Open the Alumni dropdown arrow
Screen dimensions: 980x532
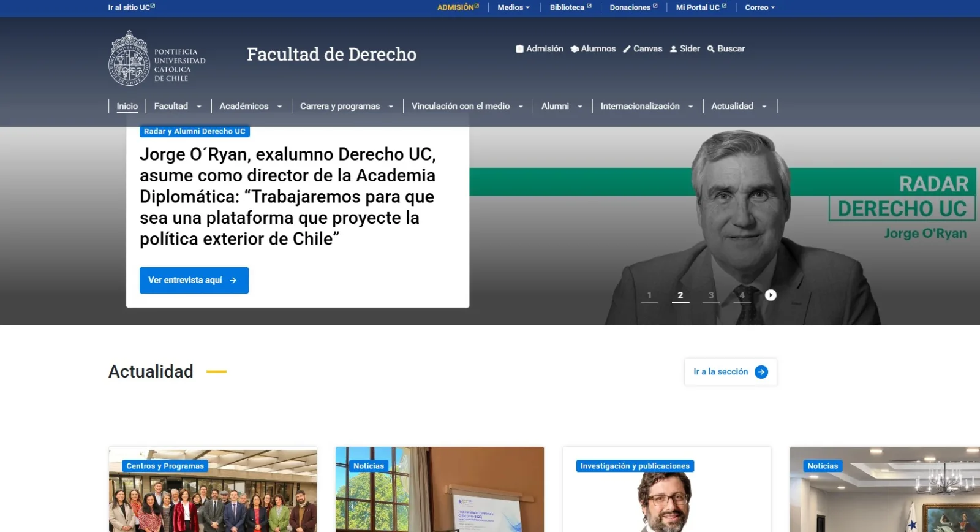coord(580,107)
